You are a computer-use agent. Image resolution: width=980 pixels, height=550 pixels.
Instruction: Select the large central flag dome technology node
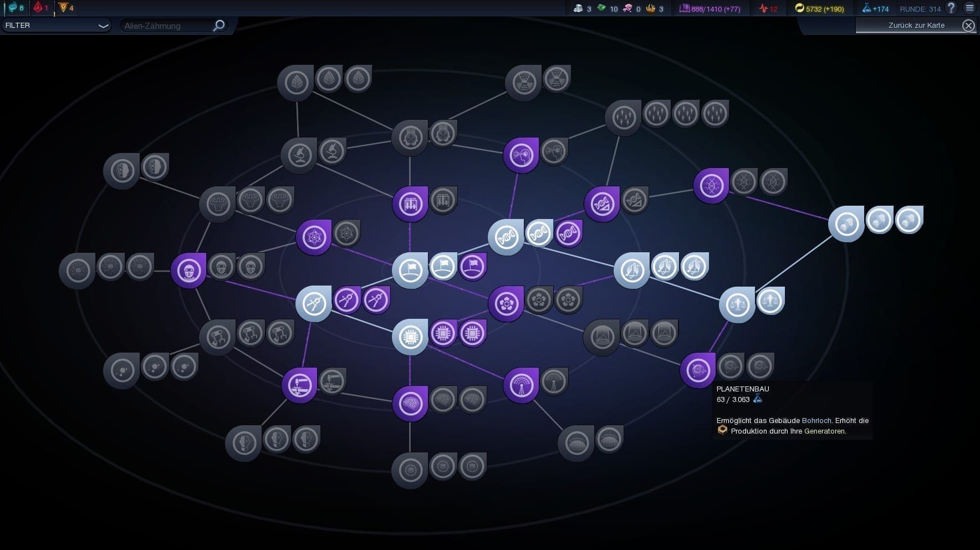tap(410, 271)
